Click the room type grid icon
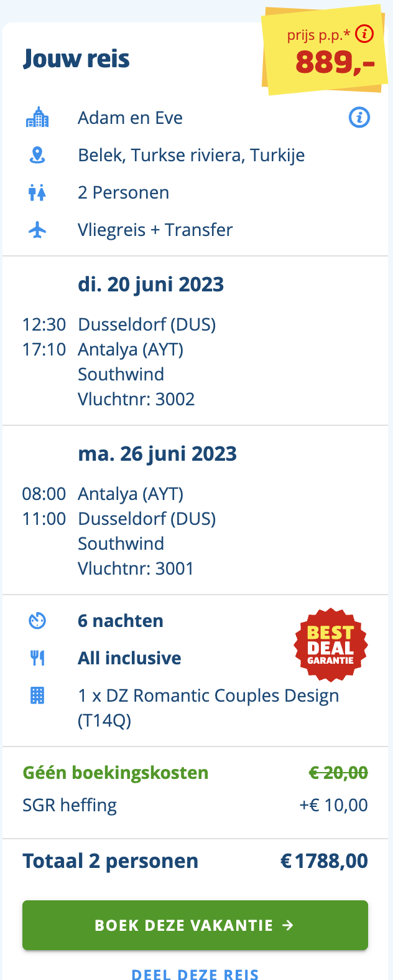Viewport: 393px width, 980px height. [x=37, y=695]
